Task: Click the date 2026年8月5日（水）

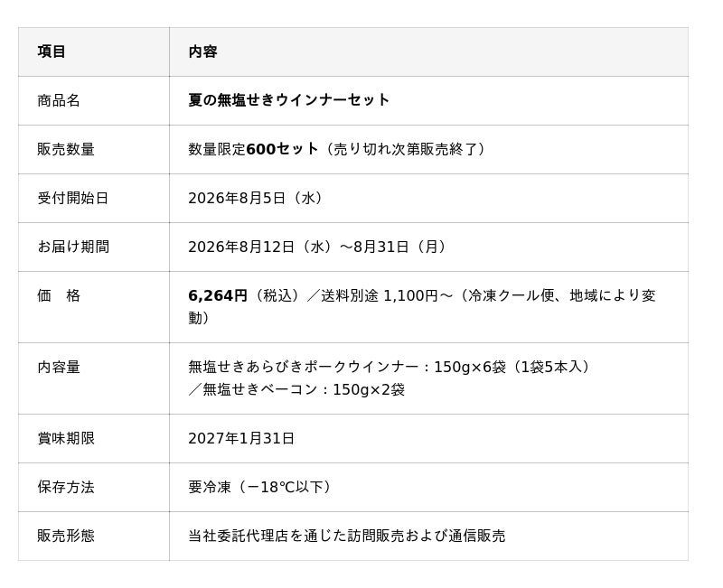Action: click(257, 198)
